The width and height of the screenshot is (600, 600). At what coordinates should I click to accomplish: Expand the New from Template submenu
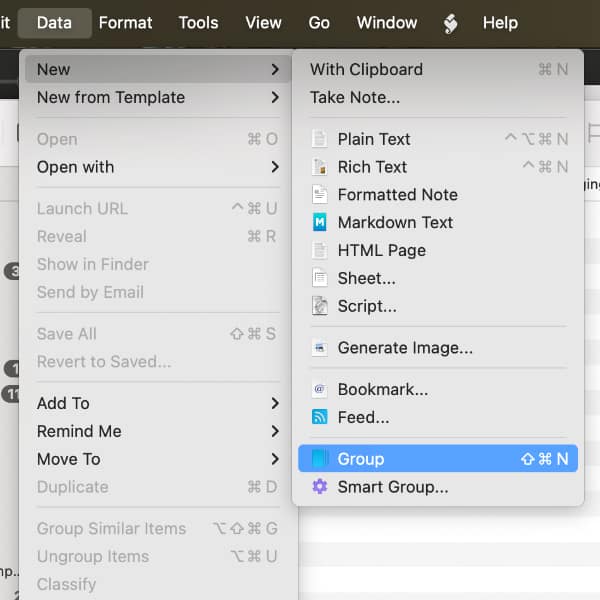[x=274, y=97]
